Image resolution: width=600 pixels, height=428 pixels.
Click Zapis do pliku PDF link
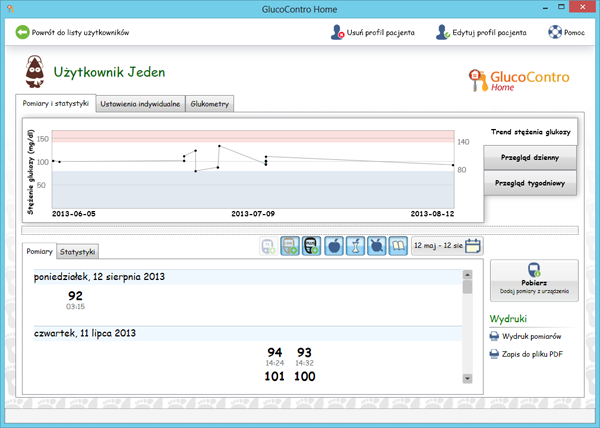[x=532, y=354]
